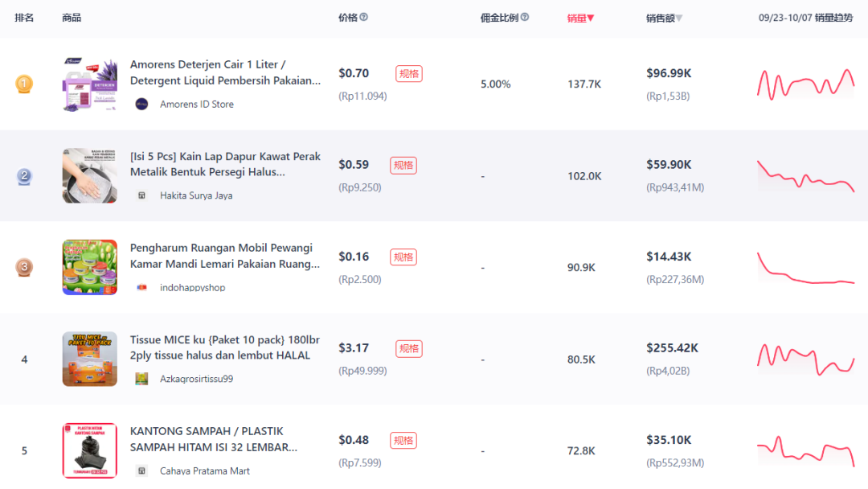Image resolution: width=868 pixels, height=489 pixels.
Task: Click Hakita Surya Jaya store icon
Action: [x=141, y=195]
